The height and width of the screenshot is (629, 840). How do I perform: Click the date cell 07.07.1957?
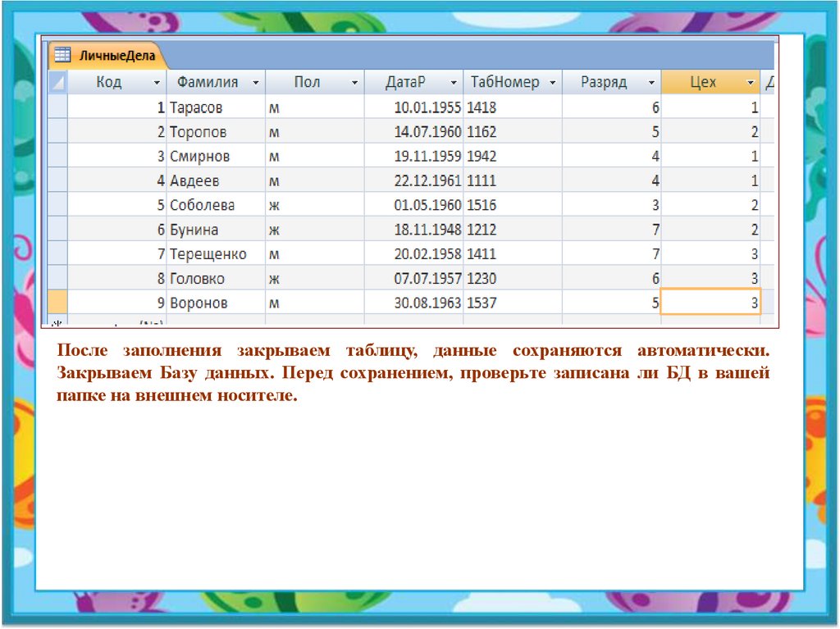coord(413,278)
